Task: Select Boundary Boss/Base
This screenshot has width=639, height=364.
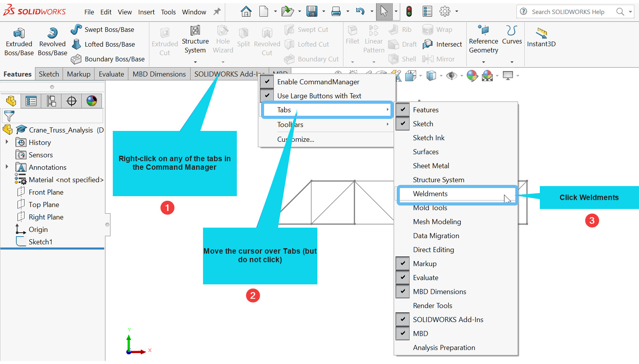Action: point(108,59)
